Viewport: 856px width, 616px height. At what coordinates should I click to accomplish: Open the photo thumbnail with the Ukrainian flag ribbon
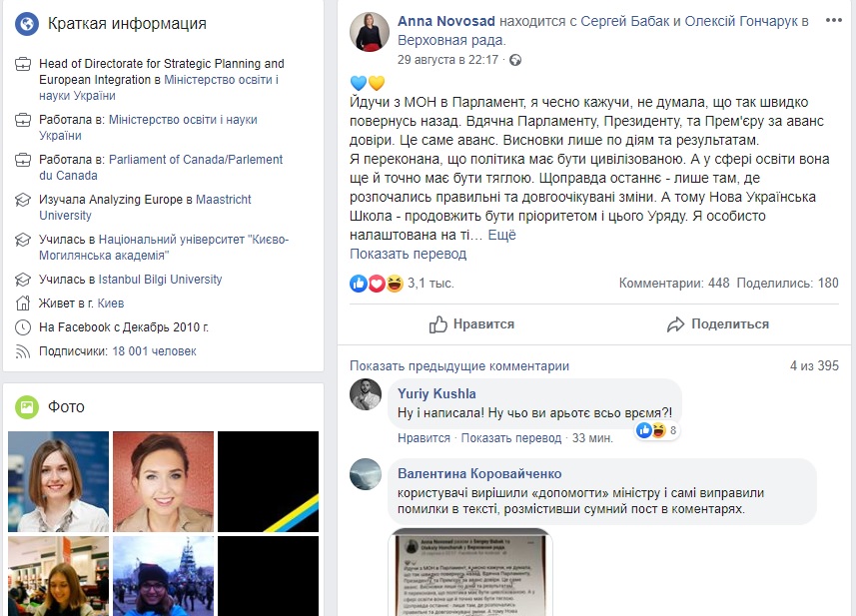268,482
